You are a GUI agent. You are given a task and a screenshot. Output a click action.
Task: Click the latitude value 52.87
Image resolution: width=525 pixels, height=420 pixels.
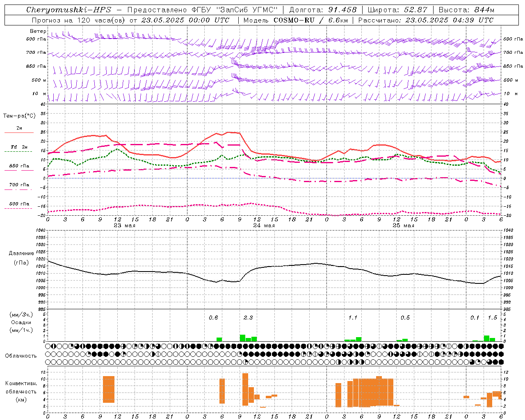(415, 10)
